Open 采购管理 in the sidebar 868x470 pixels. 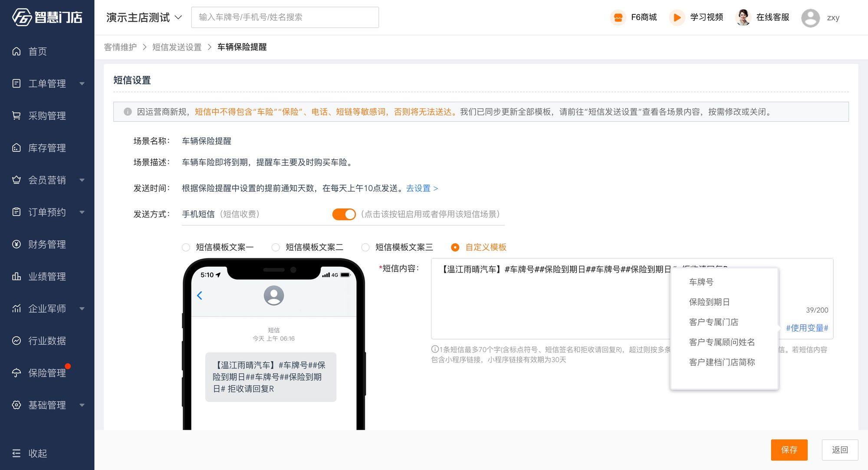point(47,115)
